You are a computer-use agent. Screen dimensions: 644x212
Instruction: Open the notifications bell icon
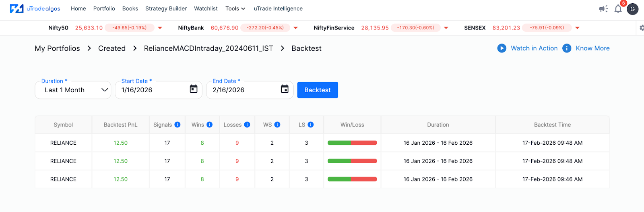[618, 8]
